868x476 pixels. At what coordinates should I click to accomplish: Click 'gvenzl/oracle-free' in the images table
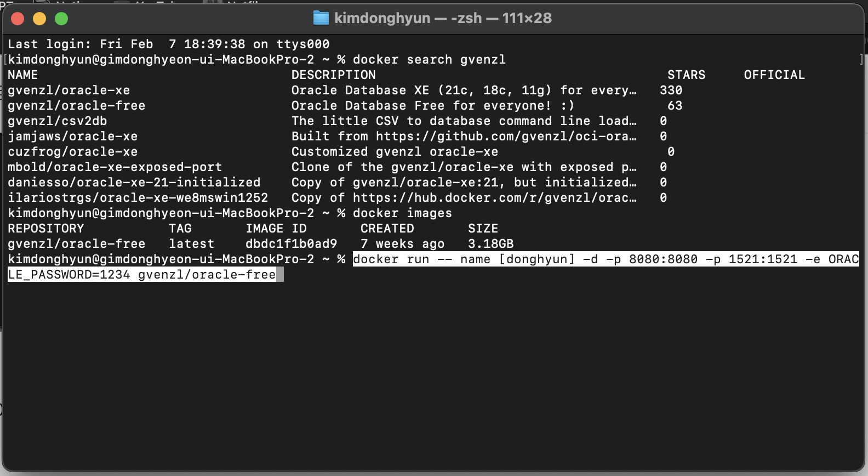(77, 243)
